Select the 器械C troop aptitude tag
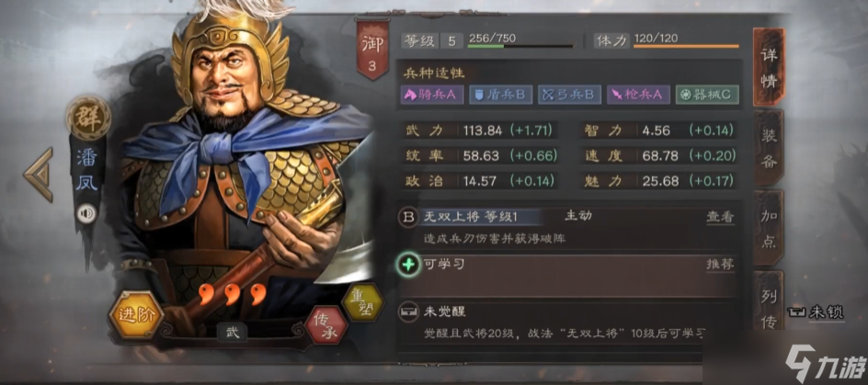The image size is (868, 385). [707, 95]
